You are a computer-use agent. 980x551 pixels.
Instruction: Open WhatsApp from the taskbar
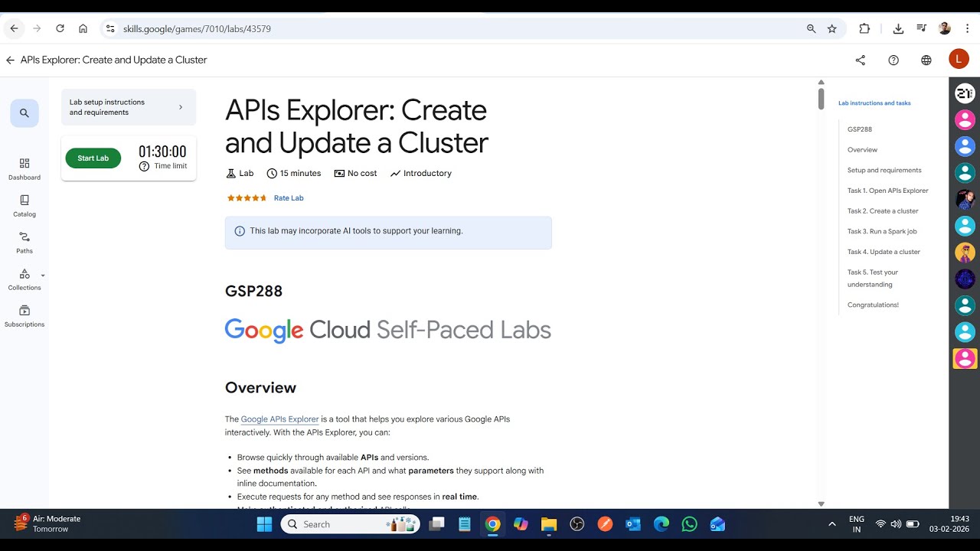[690, 524]
